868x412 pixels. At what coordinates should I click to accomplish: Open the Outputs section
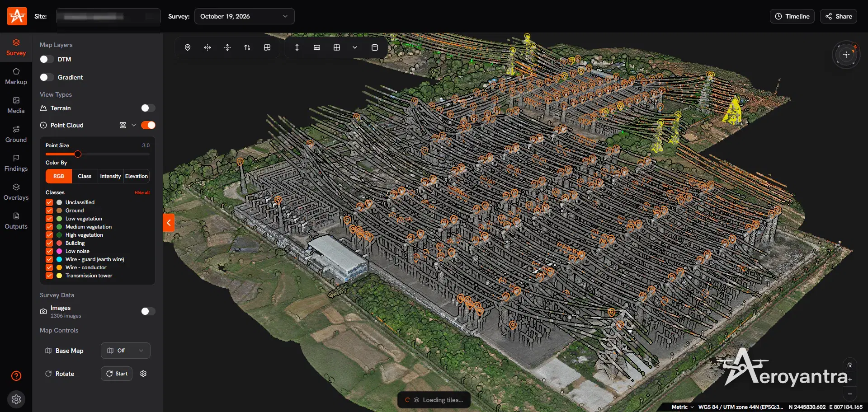pos(16,221)
